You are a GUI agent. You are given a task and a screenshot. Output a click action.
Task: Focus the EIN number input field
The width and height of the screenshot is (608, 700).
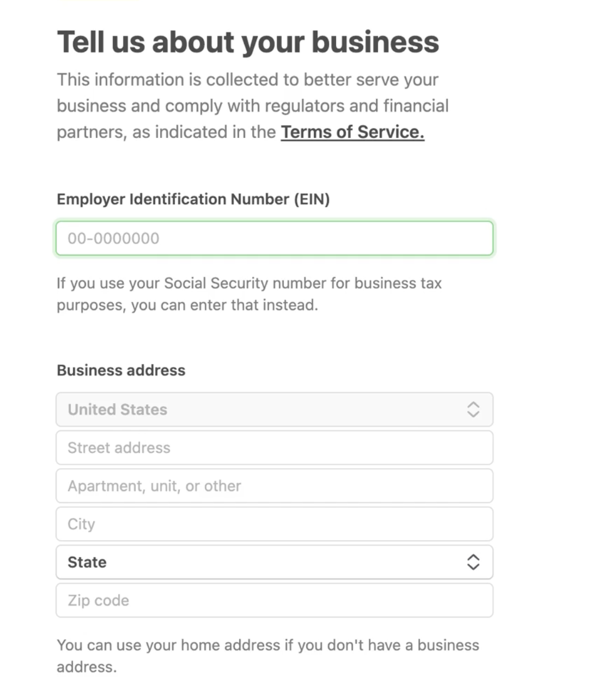275,238
